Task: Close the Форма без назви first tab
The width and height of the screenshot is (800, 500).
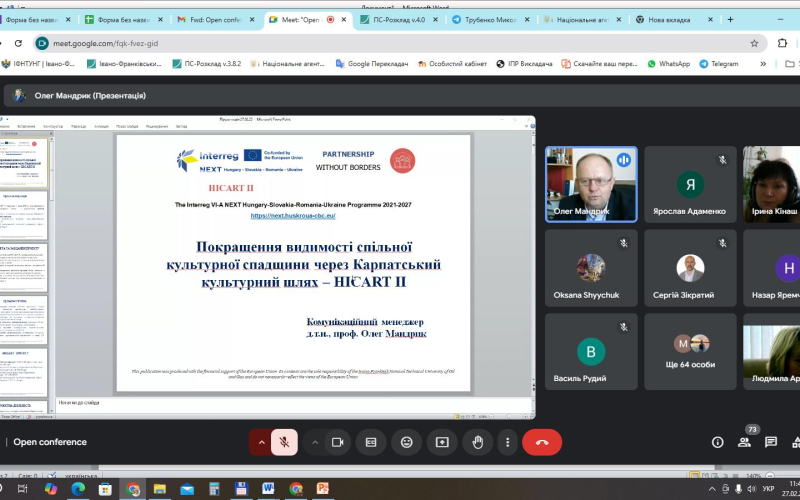Action: click(x=68, y=20)
